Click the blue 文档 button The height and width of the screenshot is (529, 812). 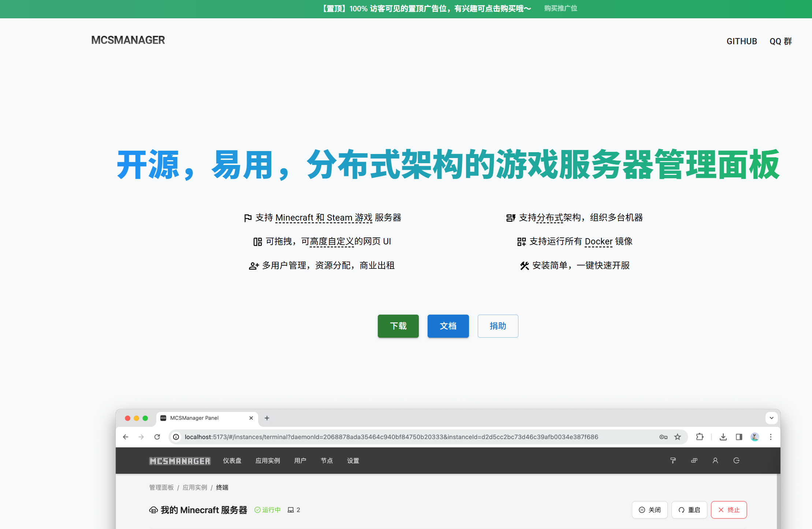click(x=448, y=326)
